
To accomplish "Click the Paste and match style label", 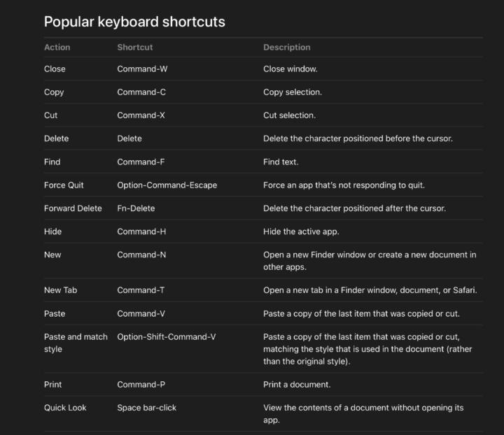I will 76,343.
